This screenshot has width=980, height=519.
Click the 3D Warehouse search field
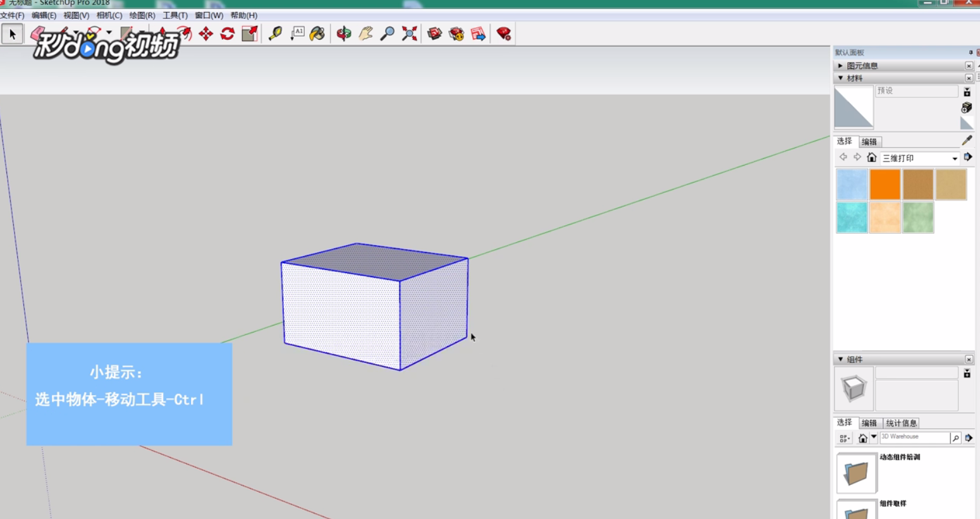(912, 437)
